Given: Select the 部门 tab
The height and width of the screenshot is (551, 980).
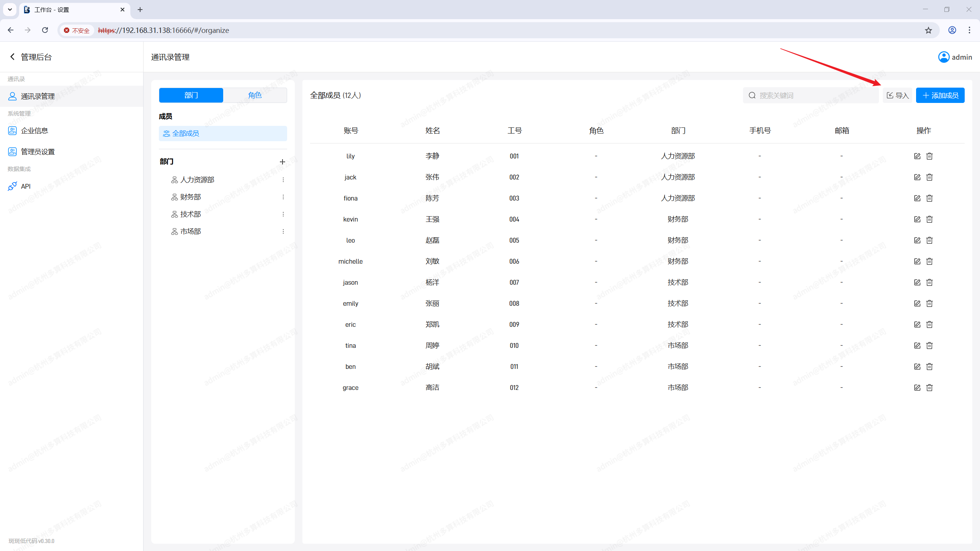Looking at the screenshot, I should coord(191,95).
